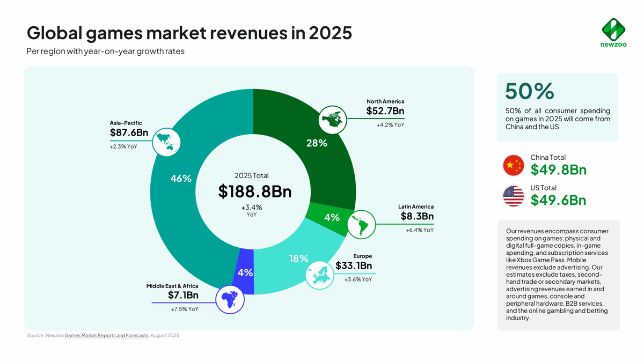Click the Asia-Pacific globe icon
The image size is (644, 362).
(166, 142)
